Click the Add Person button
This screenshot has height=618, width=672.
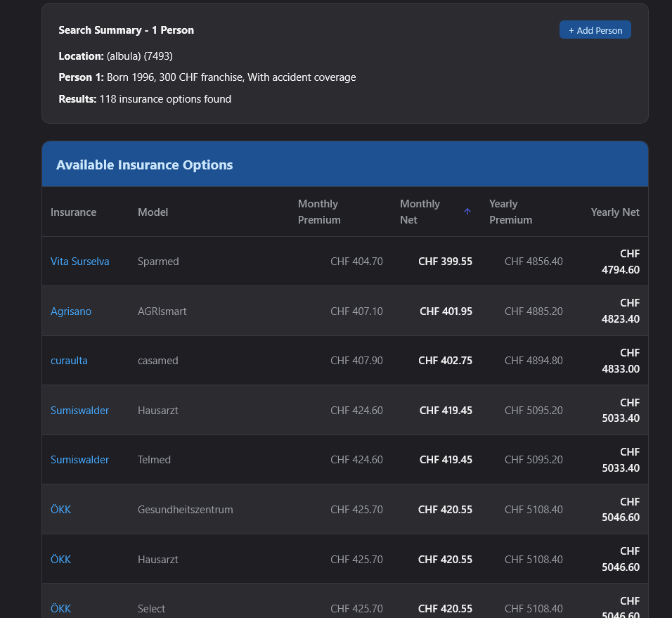point(595,30)
